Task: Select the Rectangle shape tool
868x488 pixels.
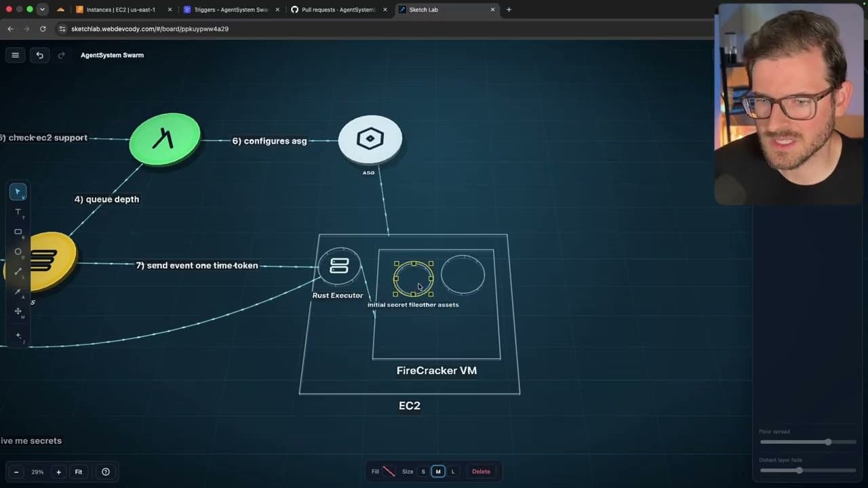Action: pos(18,232)
